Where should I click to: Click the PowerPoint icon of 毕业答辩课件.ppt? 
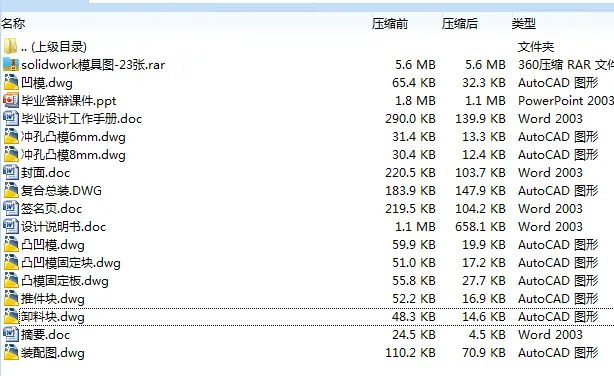(11, 100)
